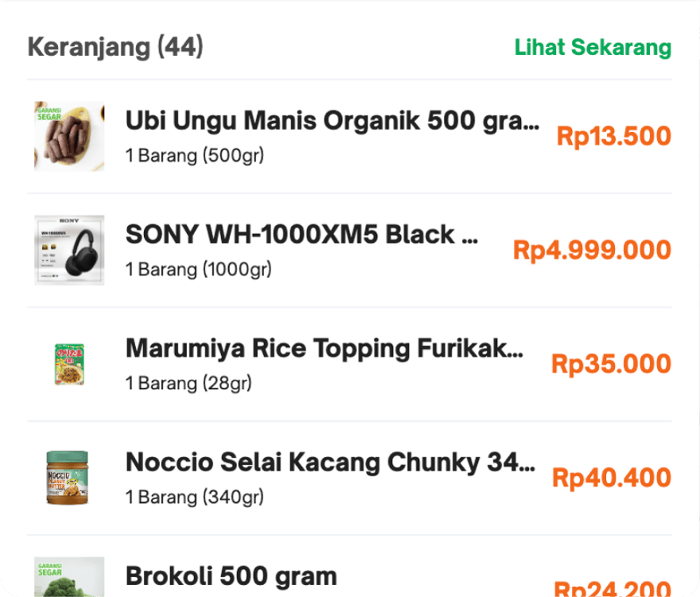Click the 1 Barang (500gr) text
The height and width of the screenshot is (597, 700).
pyautogui.click(x=195, y=156)
